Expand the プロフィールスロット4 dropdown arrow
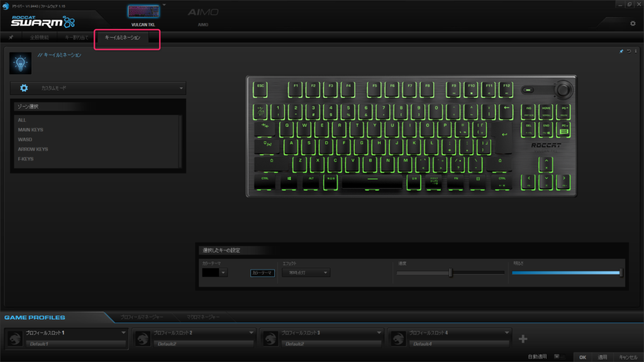The height and width of the screenshot is (362, 644). coord(507,333)
